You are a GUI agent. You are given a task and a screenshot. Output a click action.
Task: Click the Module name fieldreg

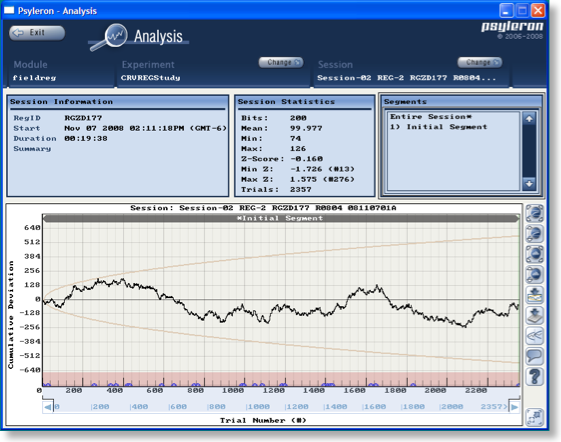coord(34,78)
